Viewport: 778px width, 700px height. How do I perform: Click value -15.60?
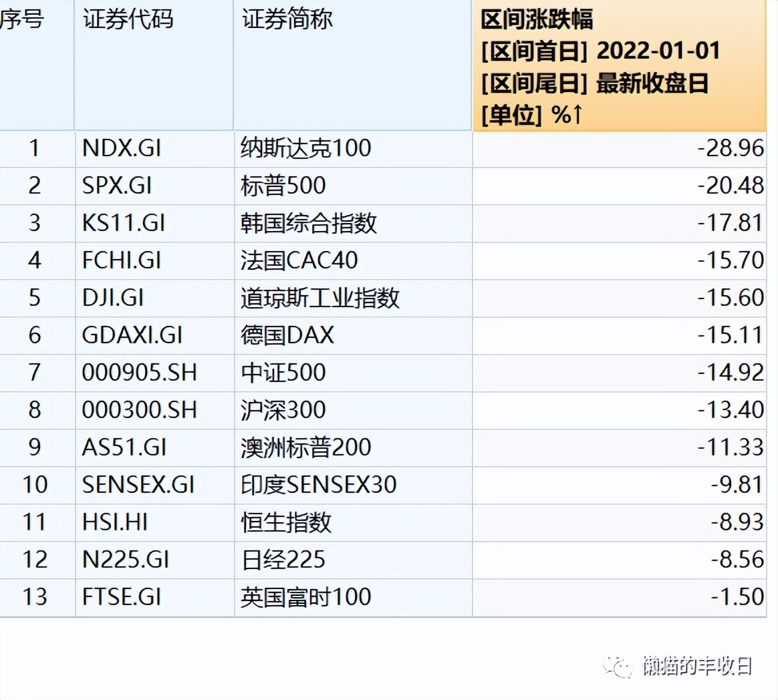pyautogui.click(x=731, y=298)
